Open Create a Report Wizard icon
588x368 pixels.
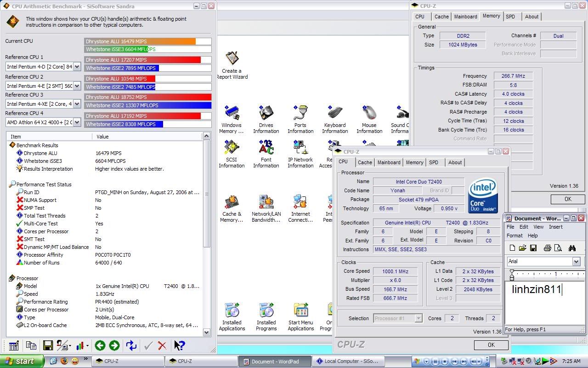[x=232, y=65]
